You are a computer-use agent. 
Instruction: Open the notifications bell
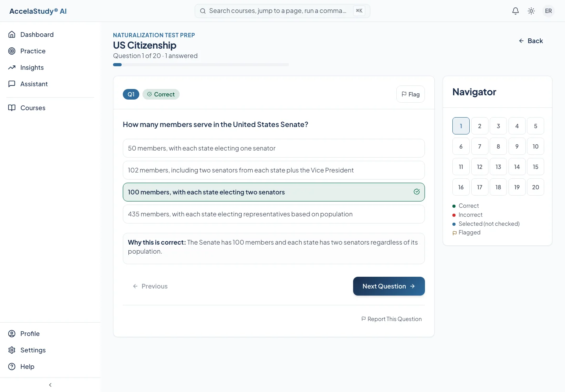pyautogui.click(x=516, y=11)
